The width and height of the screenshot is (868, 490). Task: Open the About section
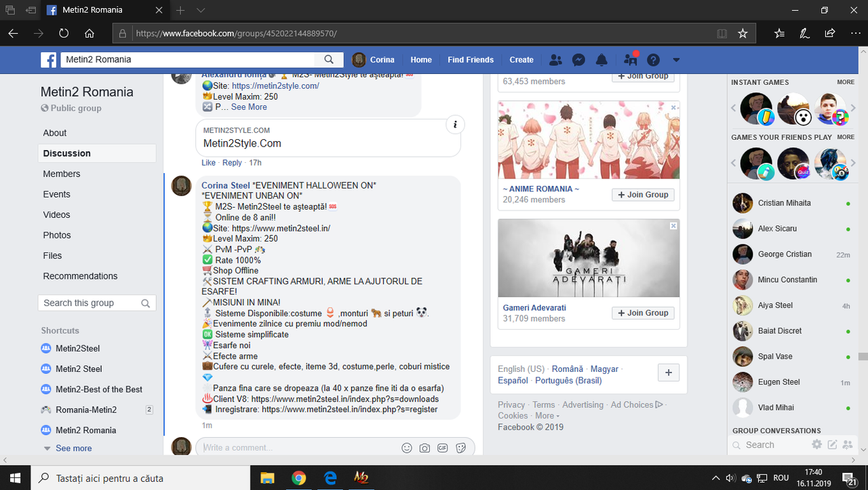(55, 133)
